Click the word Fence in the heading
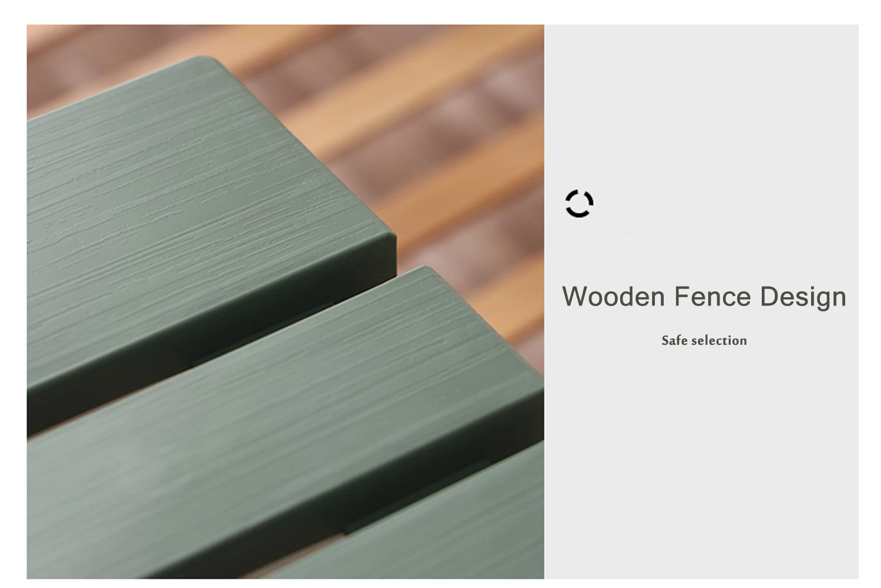Image resolution: width=881 pixels, height=588 pixels. 712,297
